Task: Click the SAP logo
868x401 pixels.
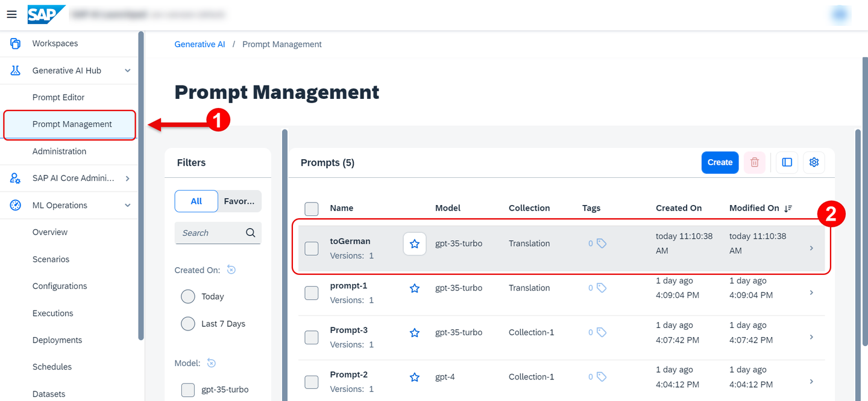Action: (x=46, y=14)
